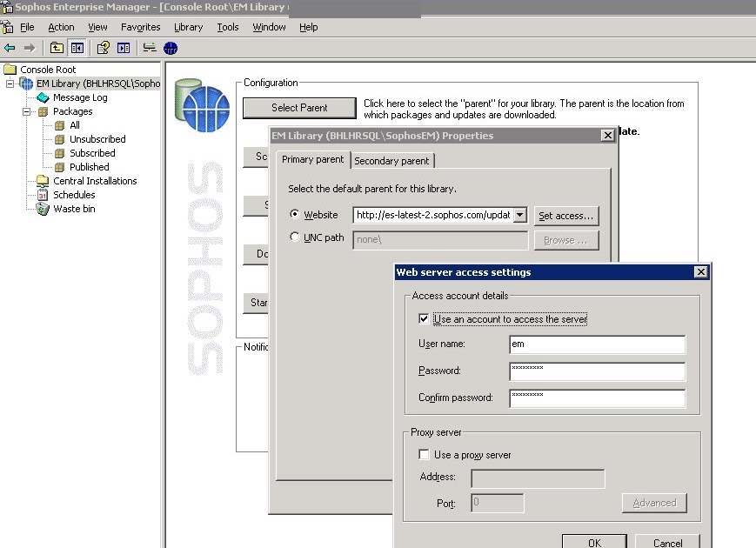Image resolution: width=756 pixels, height=548 pixels.
Task: Click the Properties help toolbar icon
Action: pyautogui.click(x=104, y=48)
